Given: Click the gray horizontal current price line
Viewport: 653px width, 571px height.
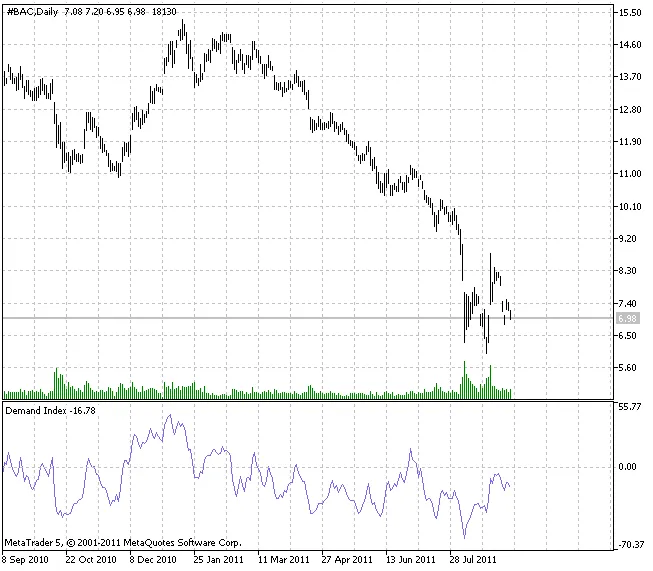Looking at the screenshot, I should point(300,318).
